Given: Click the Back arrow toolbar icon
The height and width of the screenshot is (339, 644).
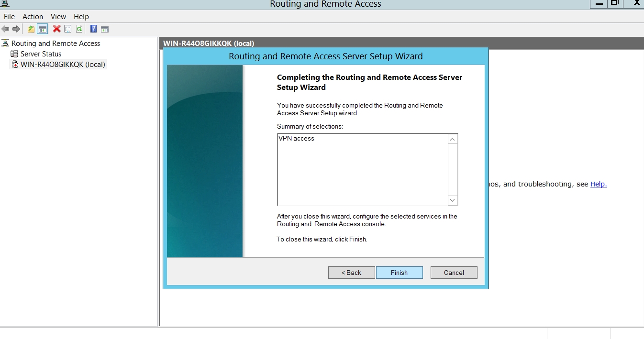Looking at the screenshot, I should pyautogui.click(x=6, y=29).
